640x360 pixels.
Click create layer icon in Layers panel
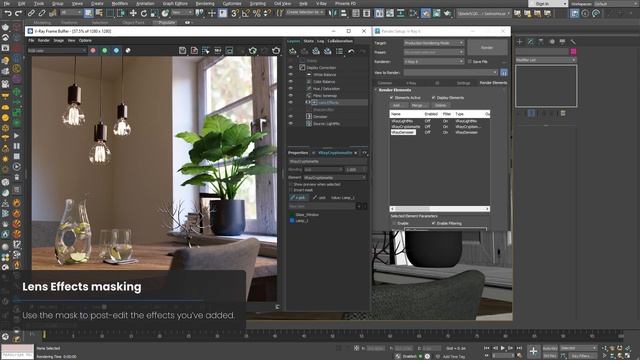(x=293, y=51)
